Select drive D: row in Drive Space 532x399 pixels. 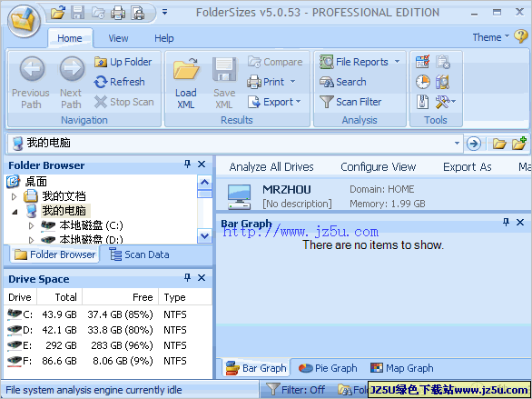tap(97, 330)
